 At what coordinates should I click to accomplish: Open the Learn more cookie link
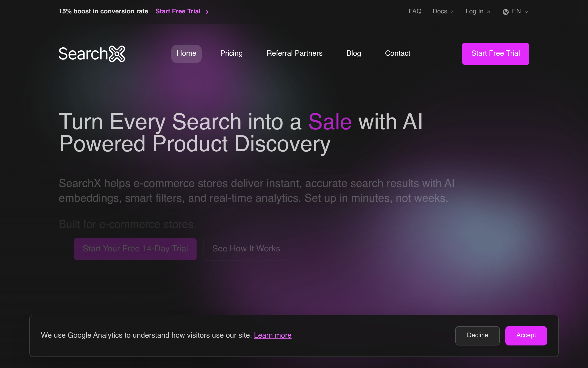tap(273, 335)
